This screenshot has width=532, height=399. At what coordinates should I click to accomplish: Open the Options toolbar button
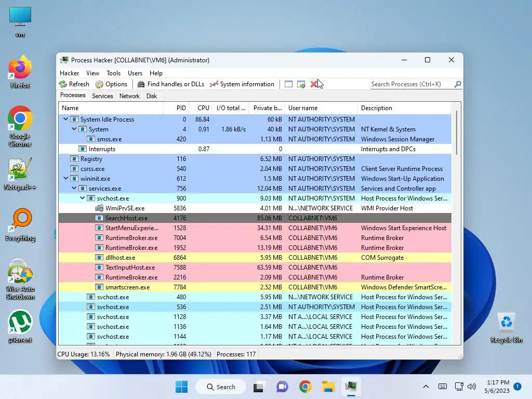point(111,84)
